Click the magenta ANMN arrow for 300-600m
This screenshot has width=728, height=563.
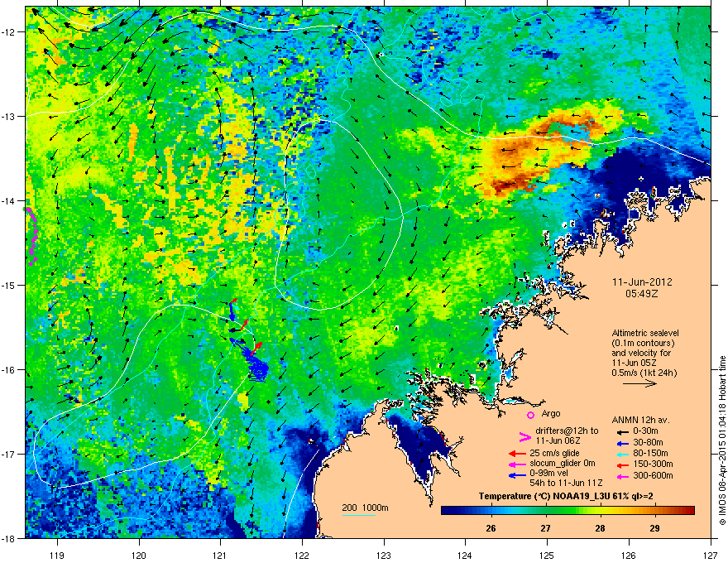click(623, 476)
